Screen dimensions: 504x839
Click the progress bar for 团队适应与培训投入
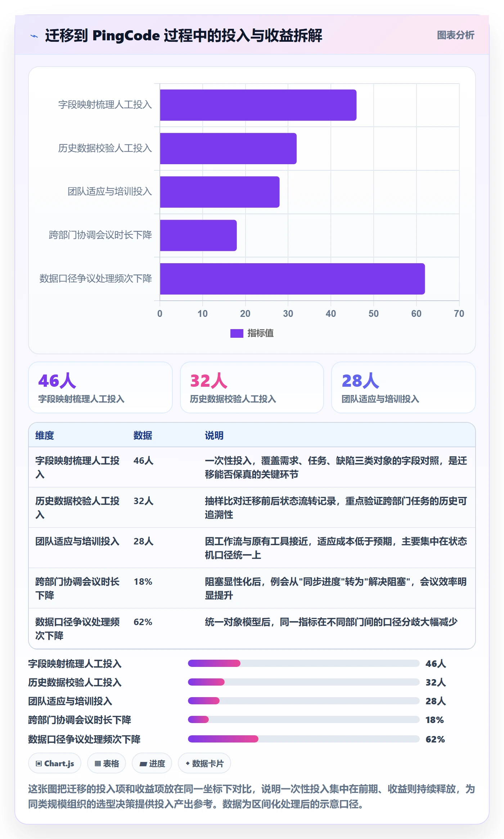click(304, 701)
